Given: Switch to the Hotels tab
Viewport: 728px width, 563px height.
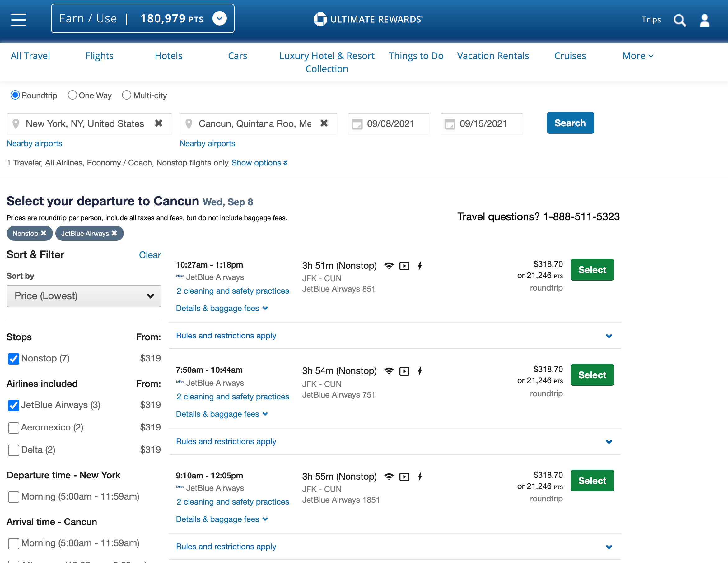Looking at the screenshot, I should click(x=168, y=56).
